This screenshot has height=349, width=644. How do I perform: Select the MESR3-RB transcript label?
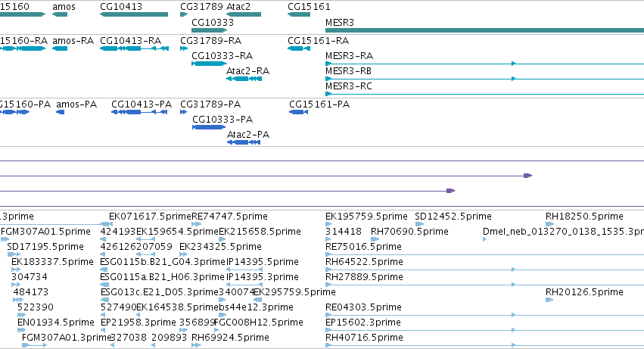[x=348, y=71]
